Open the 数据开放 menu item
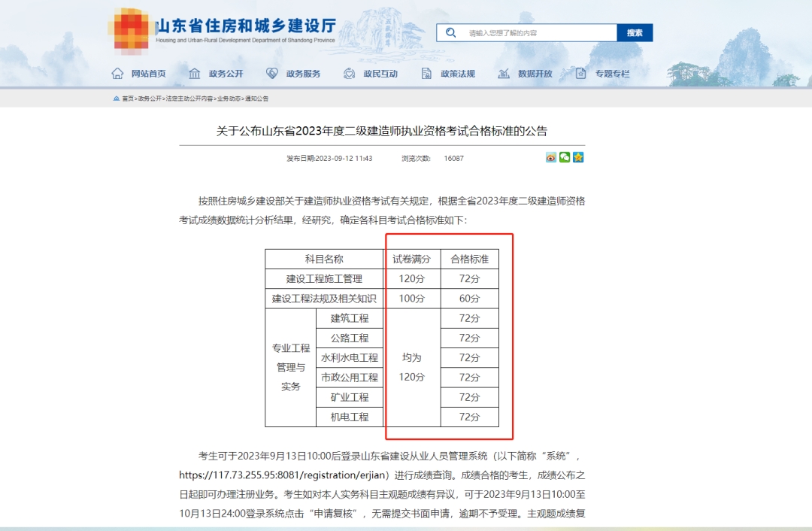This screenshot has height=531, width=812. (535, 74)
